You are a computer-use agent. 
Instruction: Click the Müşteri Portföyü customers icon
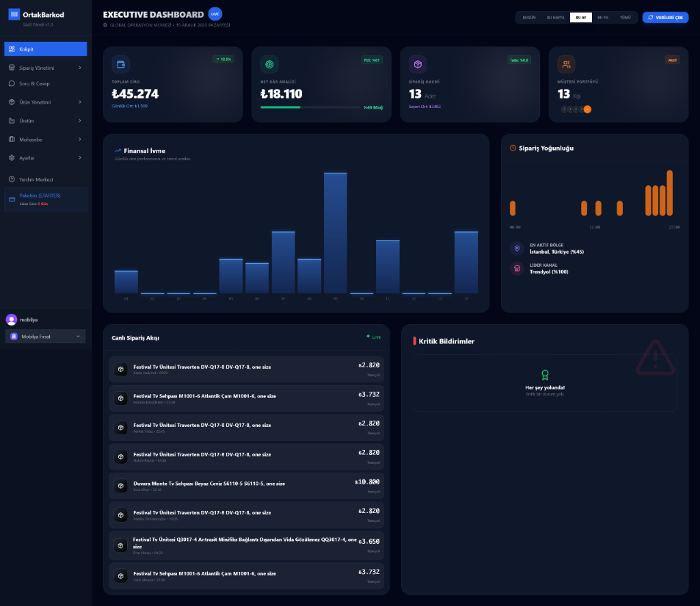coord(566,64)
